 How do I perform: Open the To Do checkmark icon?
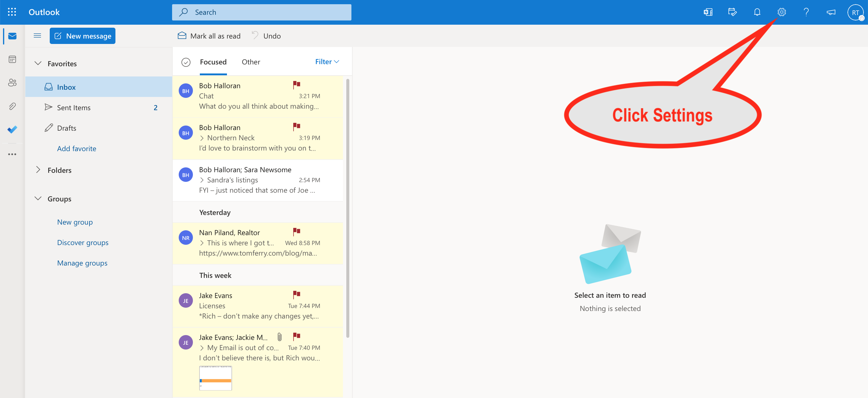pos(12,130)
